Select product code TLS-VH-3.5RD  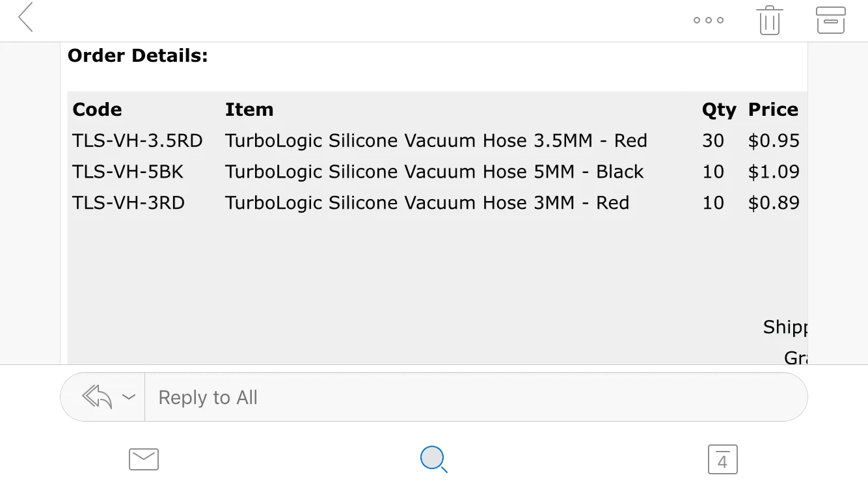click(137, 141)
